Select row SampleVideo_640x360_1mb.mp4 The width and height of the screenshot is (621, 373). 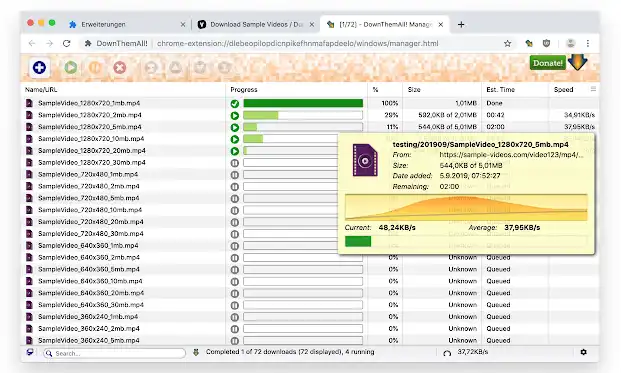click(179, 245)
